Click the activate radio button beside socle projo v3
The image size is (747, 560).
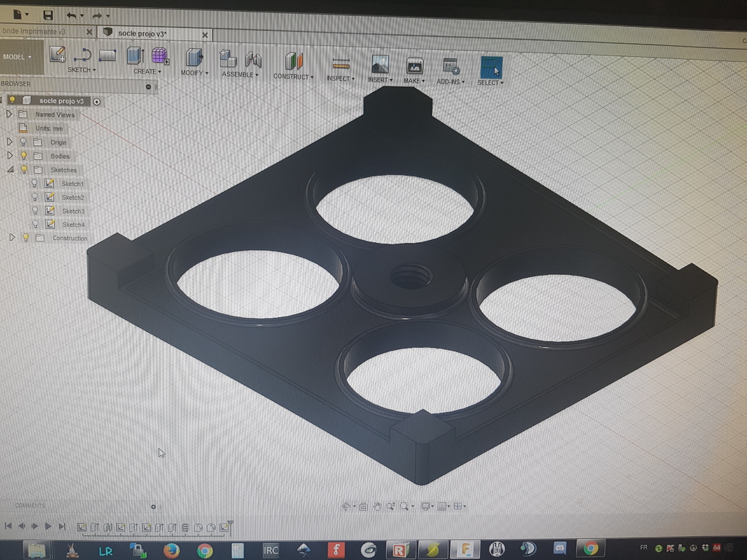[97, 101]
